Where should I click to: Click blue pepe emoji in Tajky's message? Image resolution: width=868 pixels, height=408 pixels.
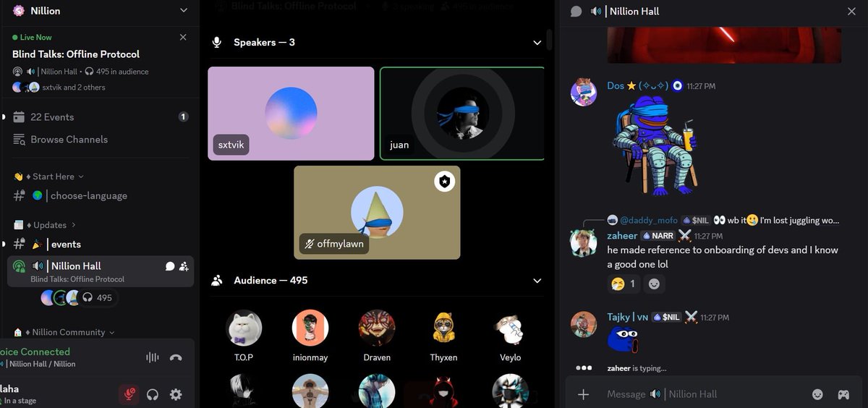(x=622, y=340)
